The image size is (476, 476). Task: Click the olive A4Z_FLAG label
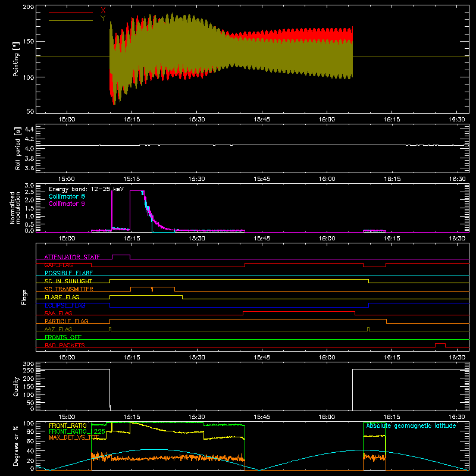58,329
